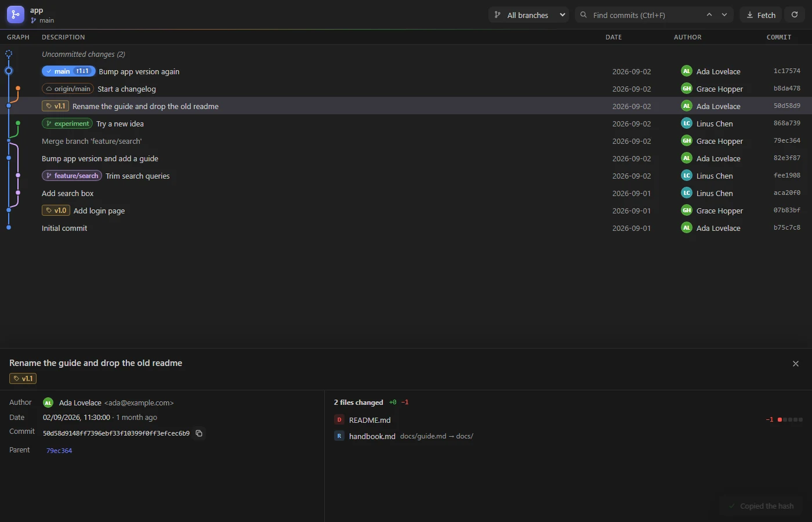Image resolution: width=812 pixels, height=522 pixels.
Task: Go to the previous search match arrow
Action: click(x=709, y=15)
